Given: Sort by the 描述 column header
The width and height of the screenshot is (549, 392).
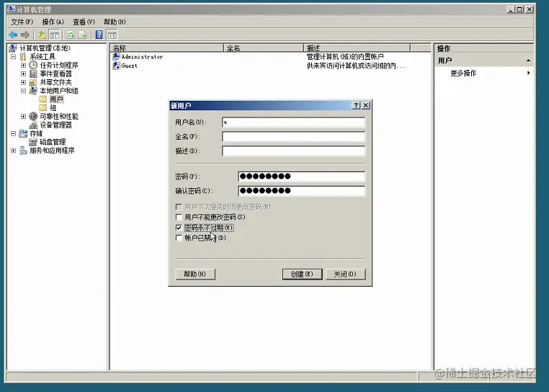Looking at the screenshot, I should [x=357, y=48].
